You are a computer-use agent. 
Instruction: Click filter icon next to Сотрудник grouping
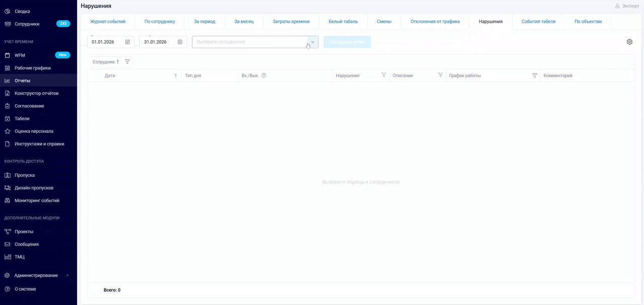pos(127,62)
